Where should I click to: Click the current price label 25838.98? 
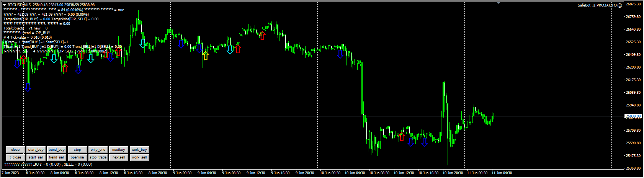pyautogui.click(x=633, y=116)
